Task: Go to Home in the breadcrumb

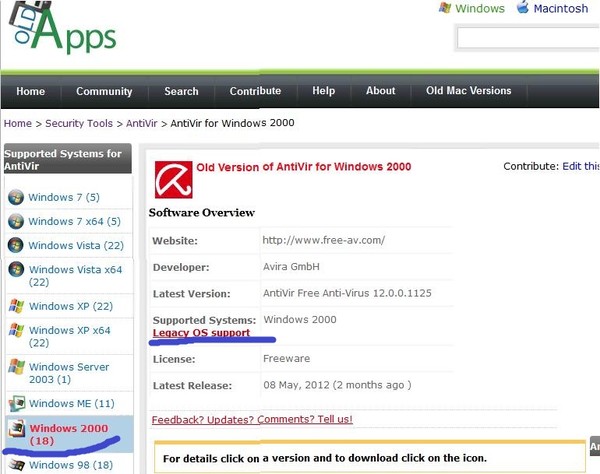Action: point(18,124)
